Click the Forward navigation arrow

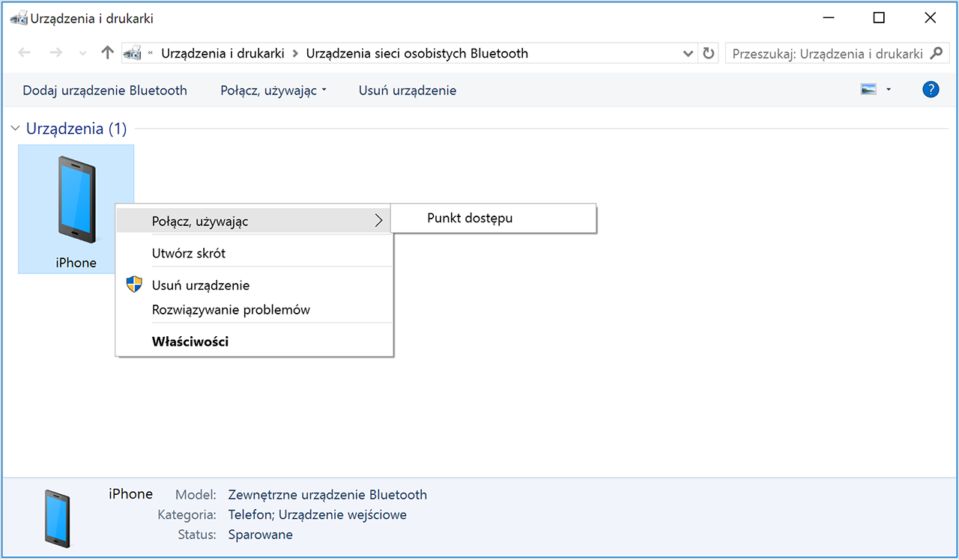pos(55,53)
